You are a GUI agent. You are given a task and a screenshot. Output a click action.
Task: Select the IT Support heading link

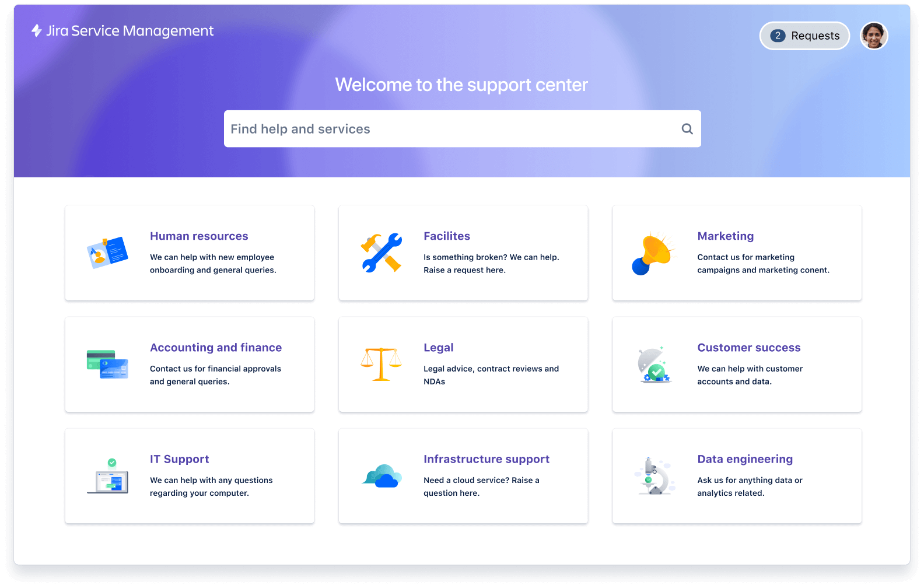click(179, 459)
